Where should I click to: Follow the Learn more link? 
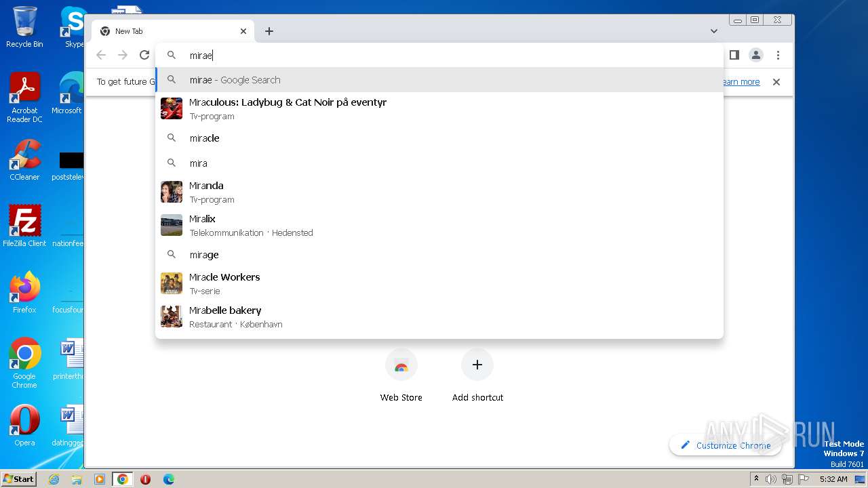pyautogui.click(x=741, y=82)
